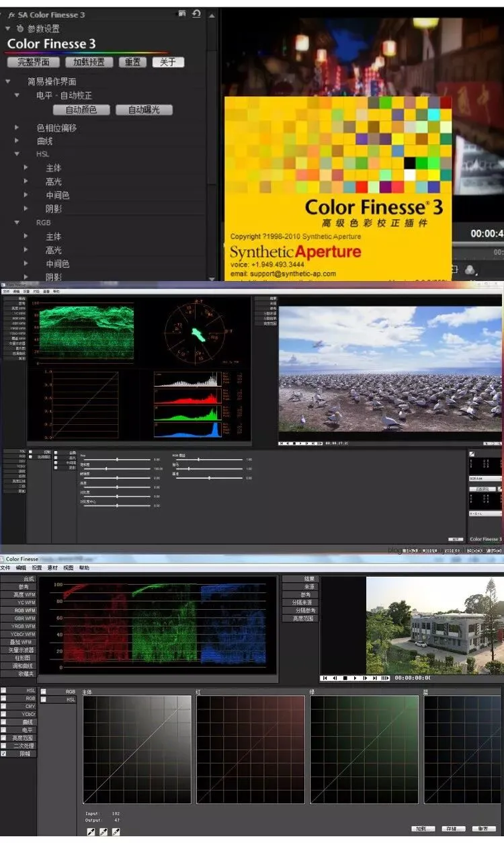Expand the 色相位偏移 group
Viewport: 504px width, 843px height.
coord(17,128)
